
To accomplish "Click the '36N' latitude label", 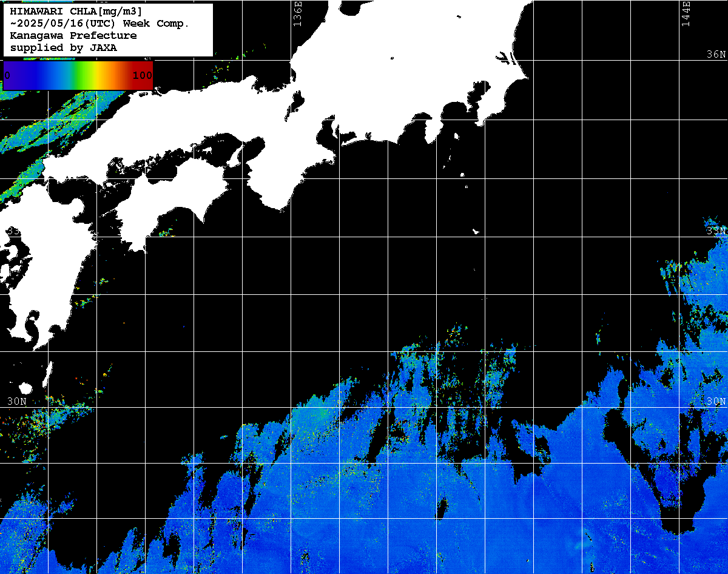I will pos(716,55).
